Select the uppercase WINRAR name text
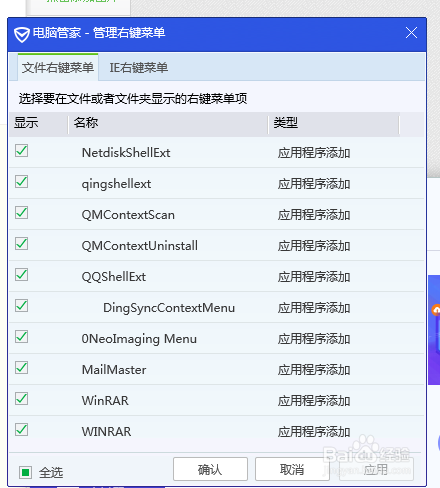The image size is (440, 488). pyautogui.click(x=107, y=432)
